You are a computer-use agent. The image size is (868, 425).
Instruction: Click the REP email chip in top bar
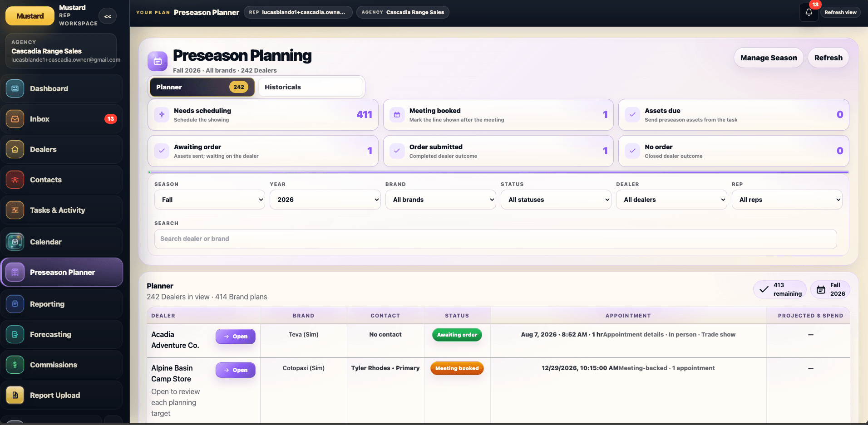(x=298, y=12)
